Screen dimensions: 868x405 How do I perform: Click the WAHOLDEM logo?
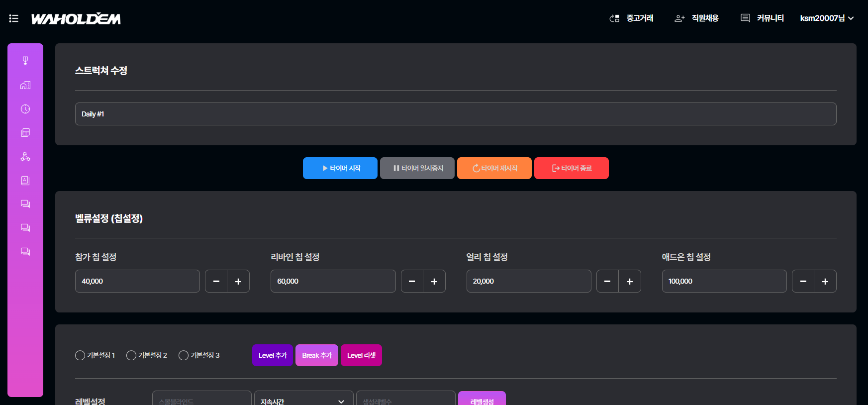(76, 19)
